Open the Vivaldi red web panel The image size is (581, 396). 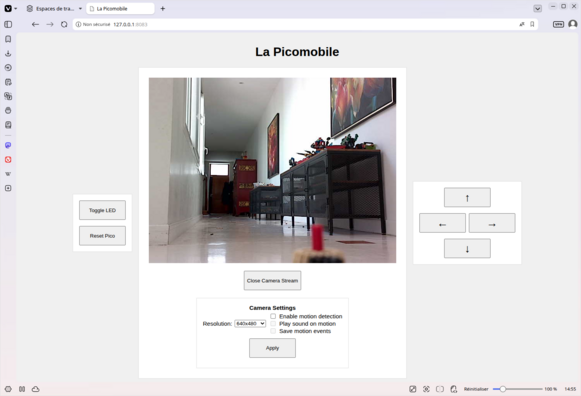click(x=8, y=160)
